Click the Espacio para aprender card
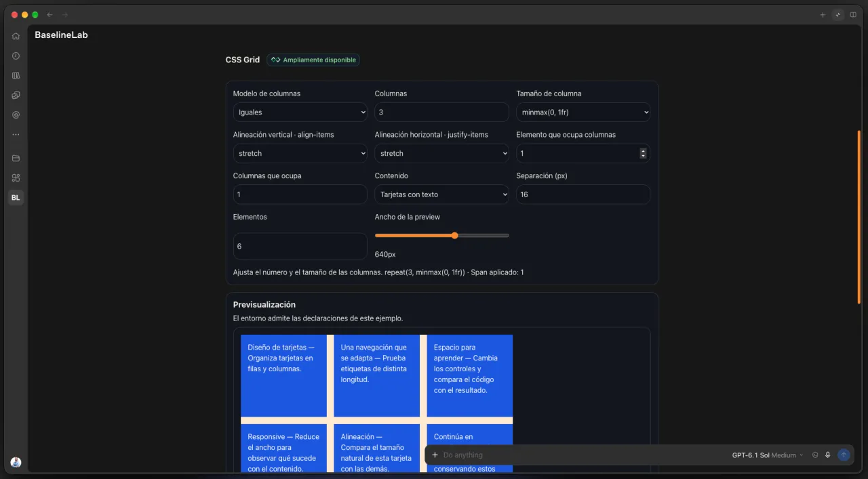The image size is (868, 479). point(469,375)
